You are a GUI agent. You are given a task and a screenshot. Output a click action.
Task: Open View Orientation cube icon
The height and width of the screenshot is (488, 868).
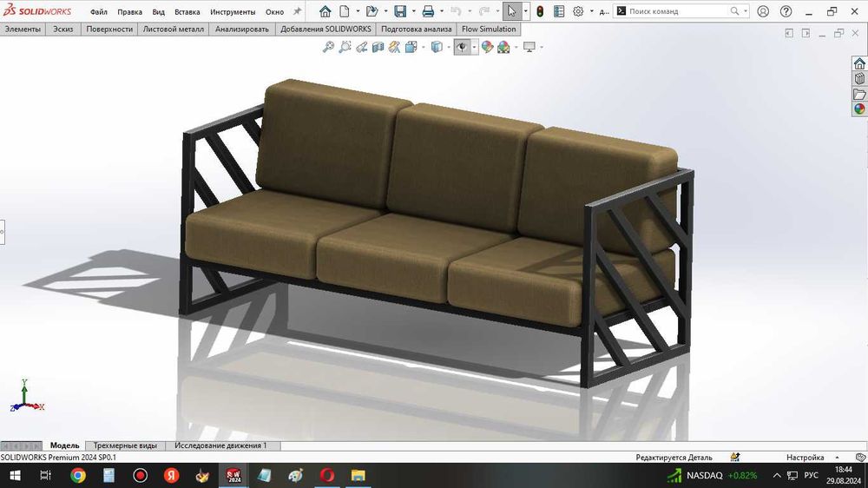pos(411,47)
